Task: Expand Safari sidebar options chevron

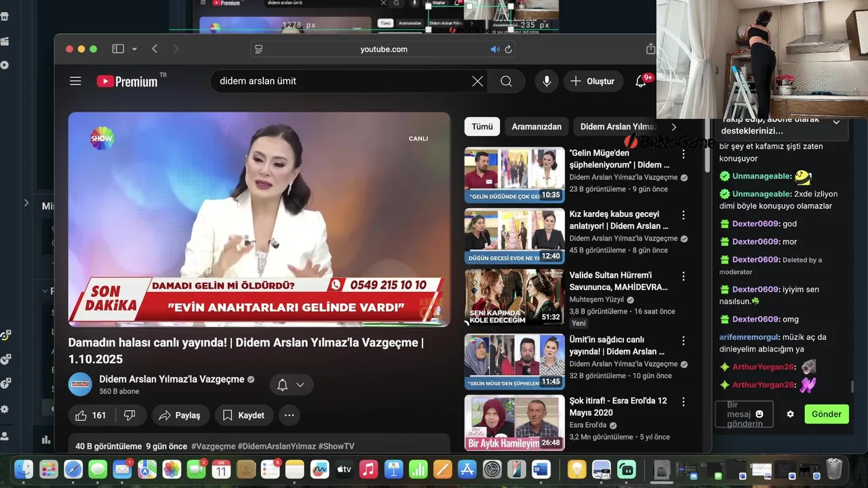Action: tap(134, 49)
